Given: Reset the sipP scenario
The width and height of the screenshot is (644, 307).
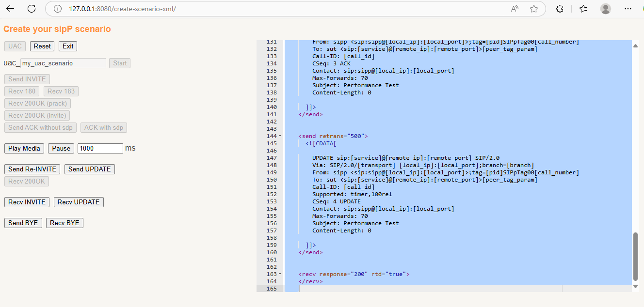Looking at the screenshot, I should (x=42, y=46).
